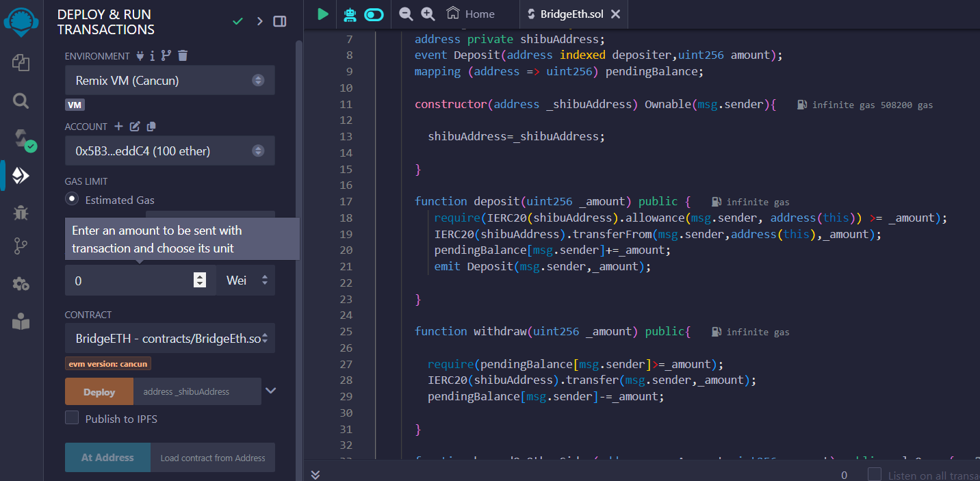The height and width of the screenshot is (481, 980).
Task: Copy the selected account address
Action: (151, 127)
